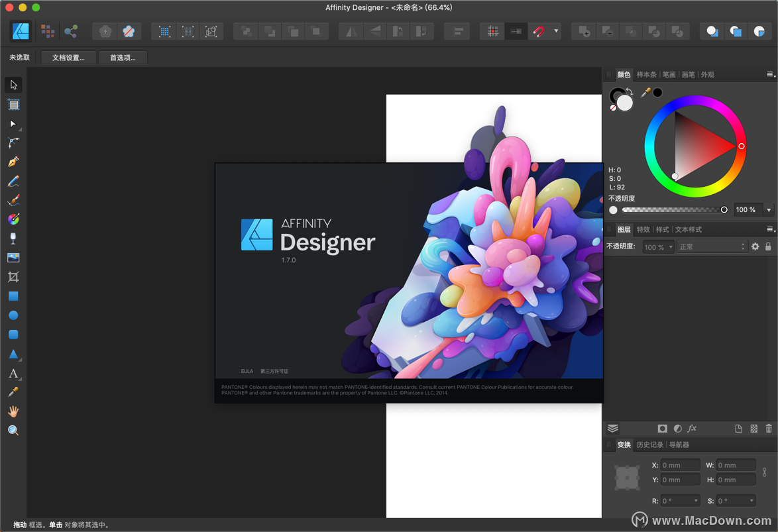The width and height of the screenshot is (778, 532).
Task: Toggle layer lock icon
Action: point(768,246)
